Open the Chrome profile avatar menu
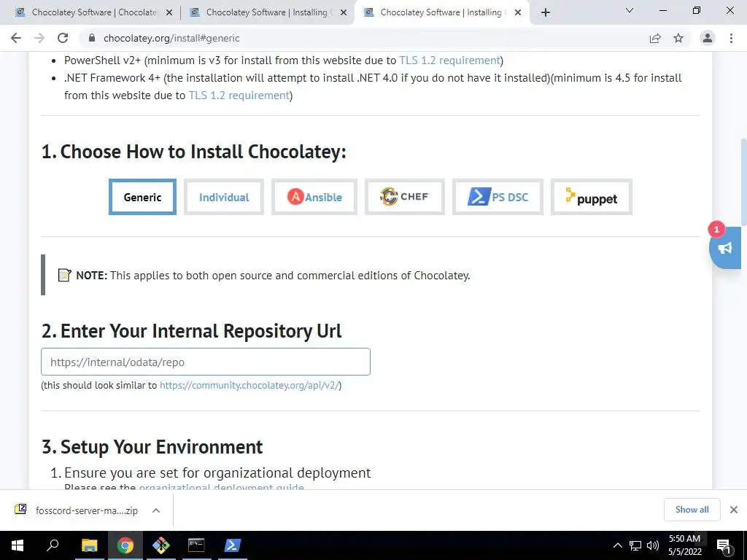Viewport: 747px width, 560px height. (708, 38)
